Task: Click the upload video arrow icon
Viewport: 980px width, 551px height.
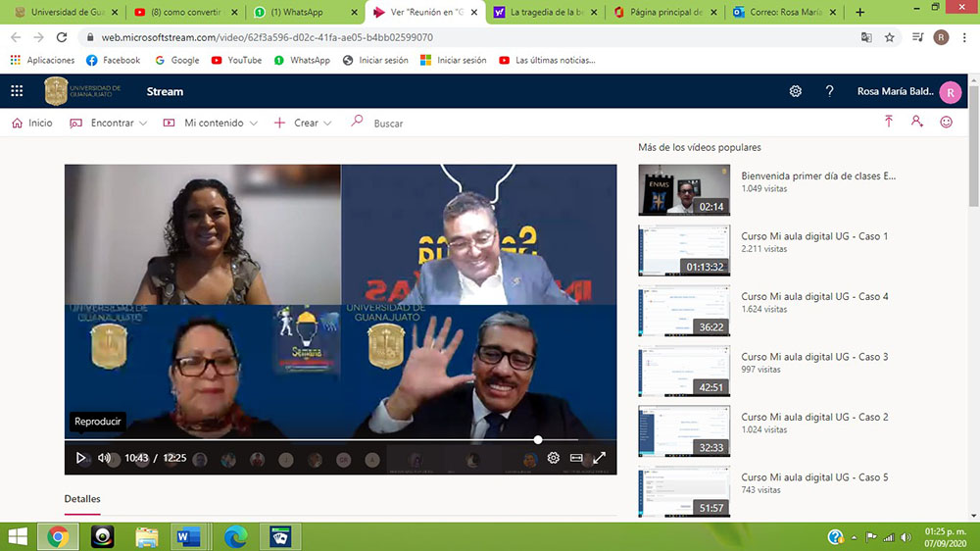Action: point(889,123)
